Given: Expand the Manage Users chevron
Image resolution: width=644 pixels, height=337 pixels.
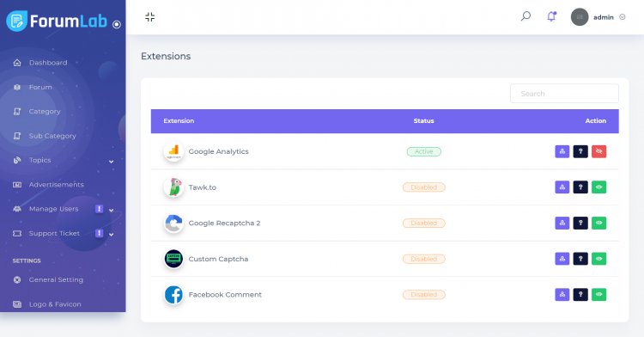Looking at the screenshot, I should click(x=112, y=210).
